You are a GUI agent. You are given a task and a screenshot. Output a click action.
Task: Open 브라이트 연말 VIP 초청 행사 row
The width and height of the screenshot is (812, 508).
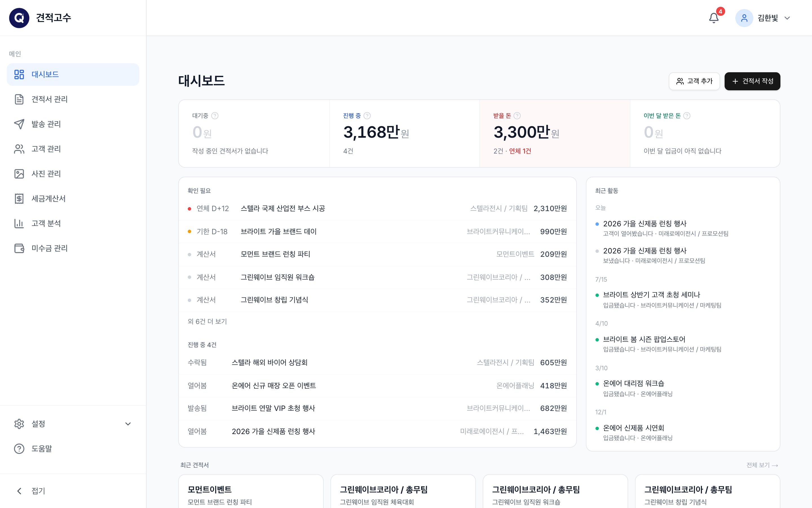377,408
